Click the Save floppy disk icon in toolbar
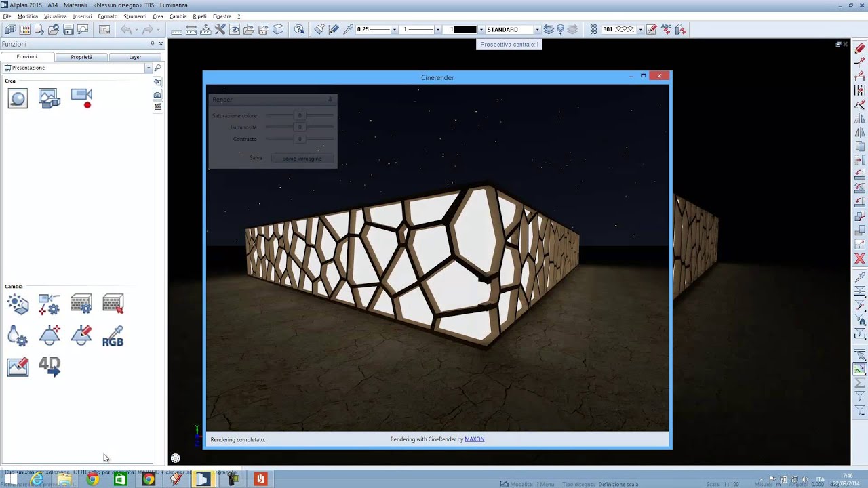Image resolution: width=868 pixels, height=488 pixels. coord(68,29)
